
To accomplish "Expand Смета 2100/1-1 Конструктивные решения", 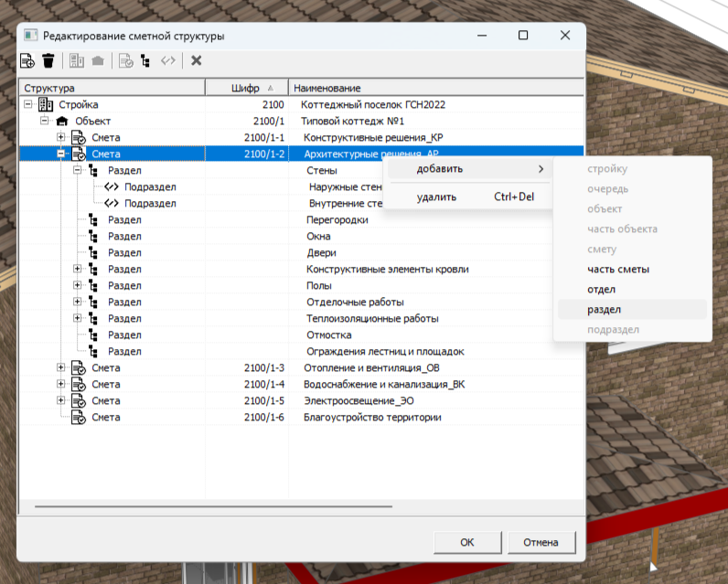I will tap(61, 137).
